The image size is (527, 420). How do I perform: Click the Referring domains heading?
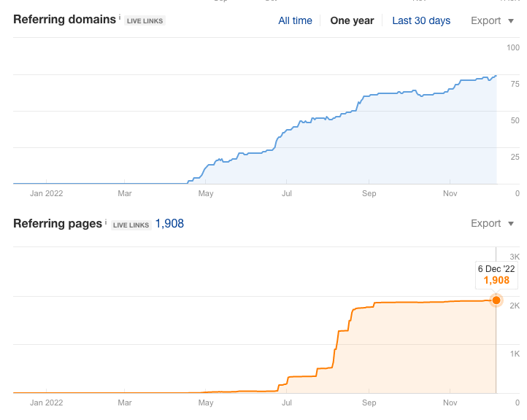(64, 20)
